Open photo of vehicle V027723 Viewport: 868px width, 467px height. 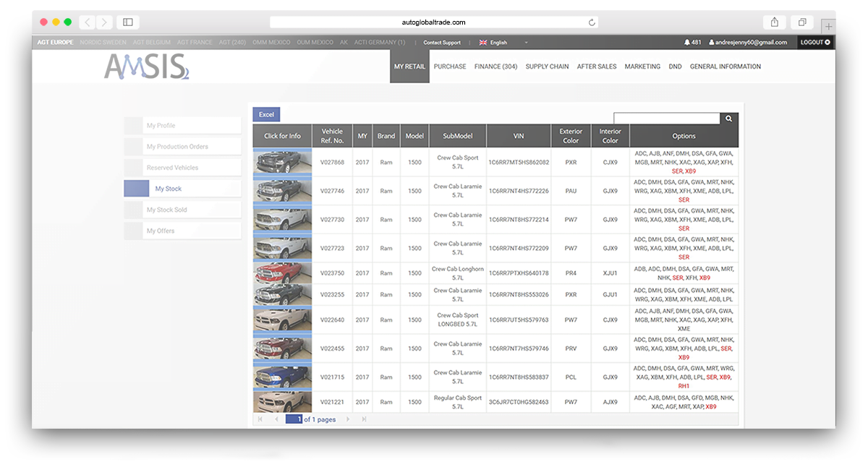pos(282,248)
